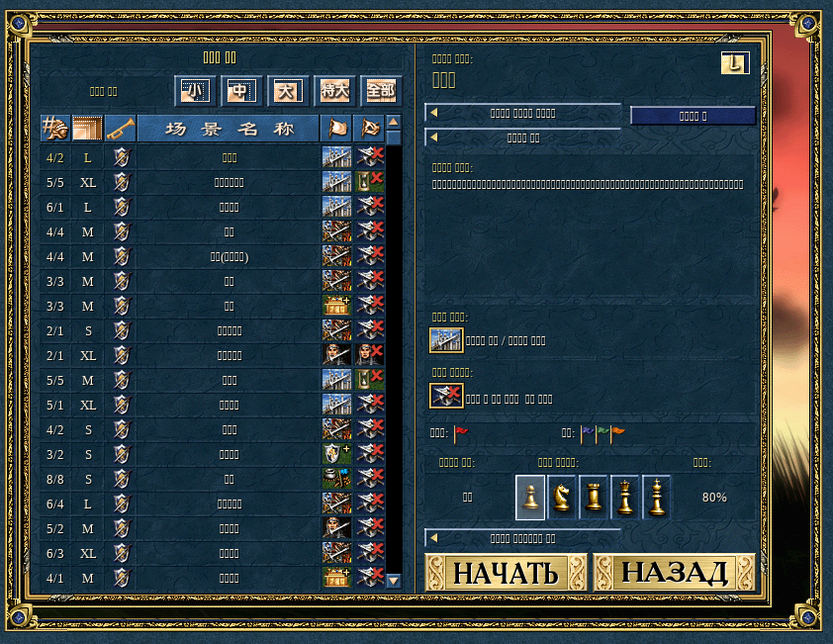
Task: Select king (hardest) difficulty level
Action: click(657, 498)
